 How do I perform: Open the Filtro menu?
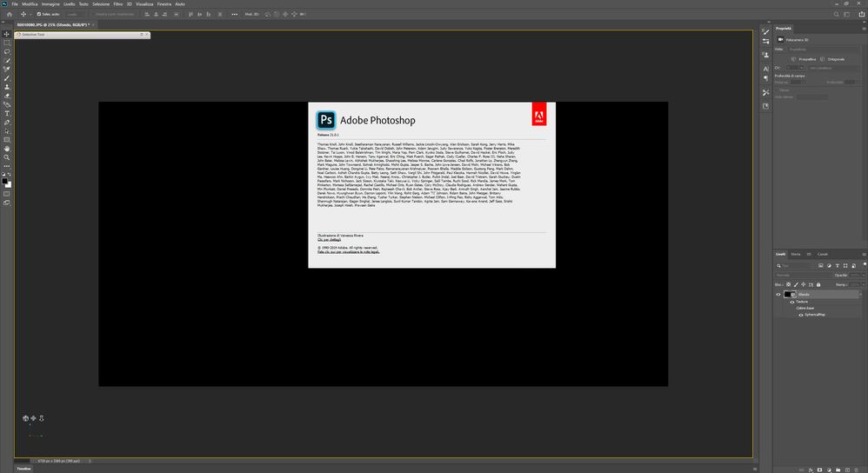pos(118,3)
